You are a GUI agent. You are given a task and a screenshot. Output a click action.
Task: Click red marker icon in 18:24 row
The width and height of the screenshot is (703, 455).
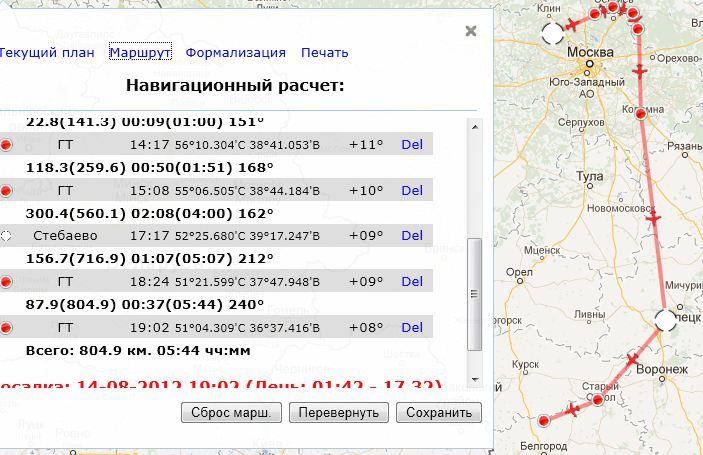point(7,282)
